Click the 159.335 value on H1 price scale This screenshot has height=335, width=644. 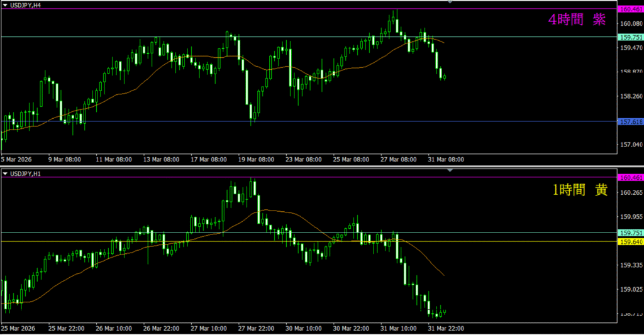(x=630, y=265)
